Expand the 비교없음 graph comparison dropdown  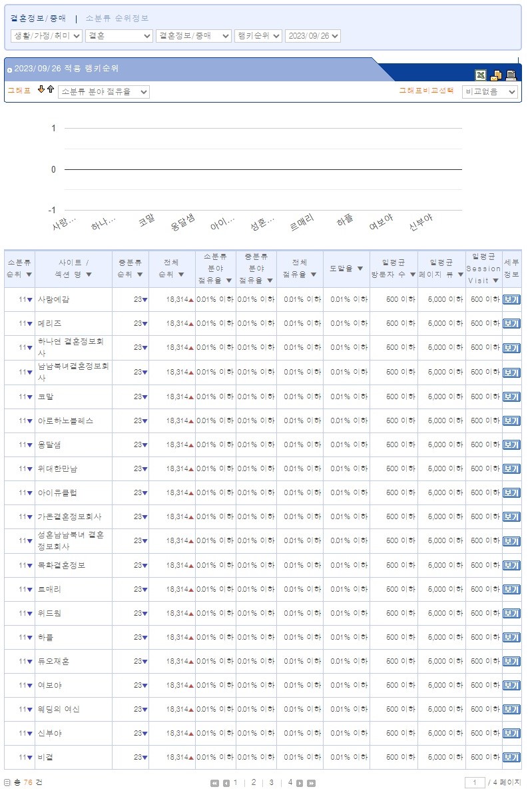coord(489,92)
